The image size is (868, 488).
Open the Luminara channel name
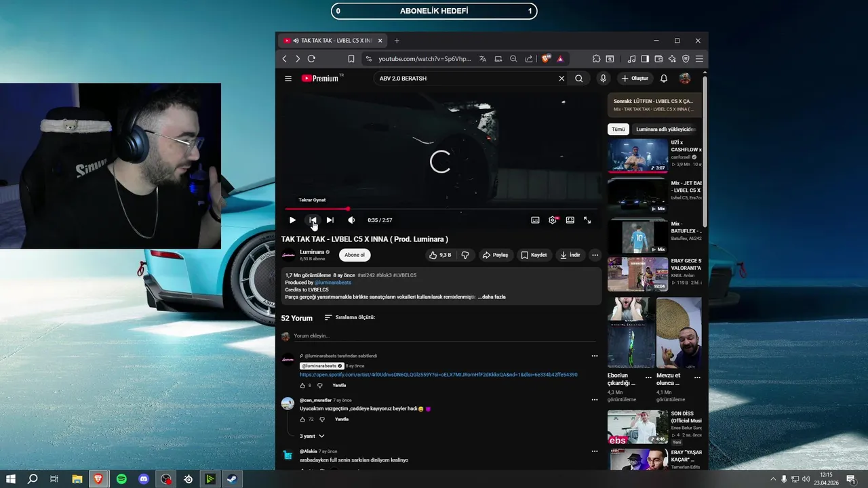(x=312, y=252)
